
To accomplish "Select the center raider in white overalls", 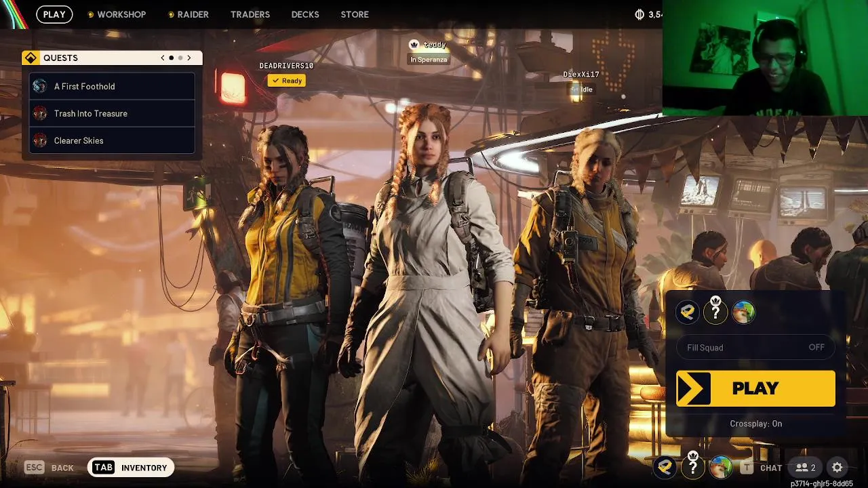I will point(431,291).
